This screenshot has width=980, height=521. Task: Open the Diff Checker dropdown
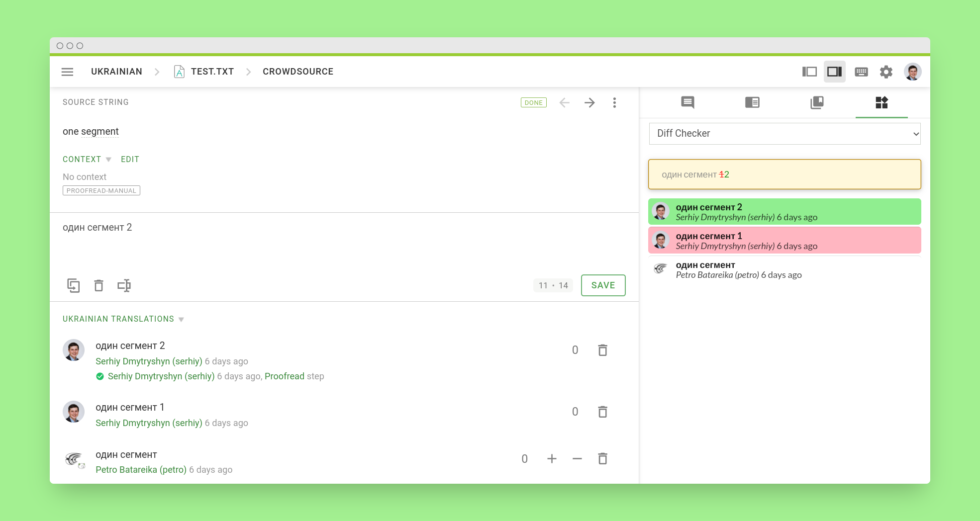pos(784,134)
